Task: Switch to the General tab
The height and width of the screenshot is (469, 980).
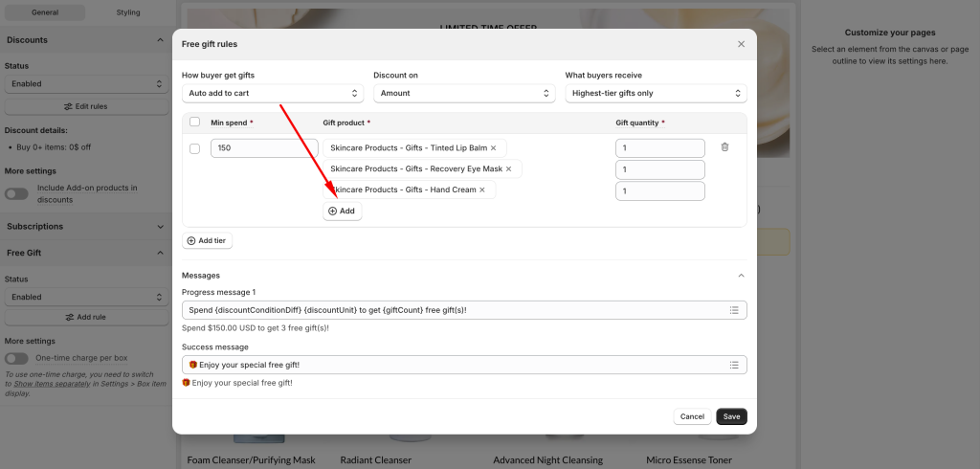Action: pyautogui.click(x=44, y=12)
